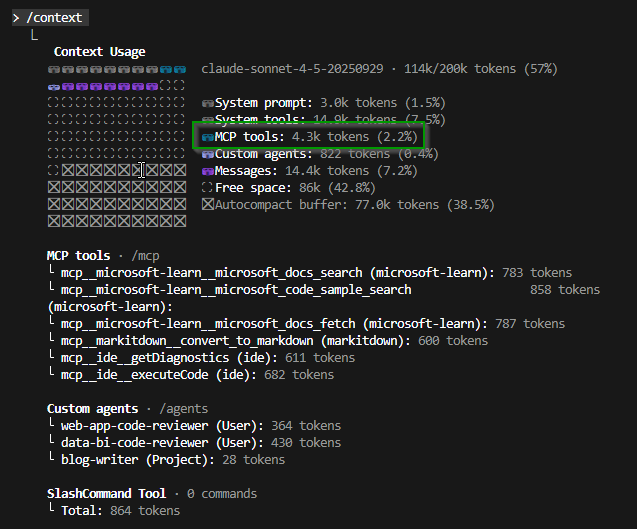The height and width of the screenshot is (529, 637).
Task: Click the Free space legend icon
Action: 207,187
